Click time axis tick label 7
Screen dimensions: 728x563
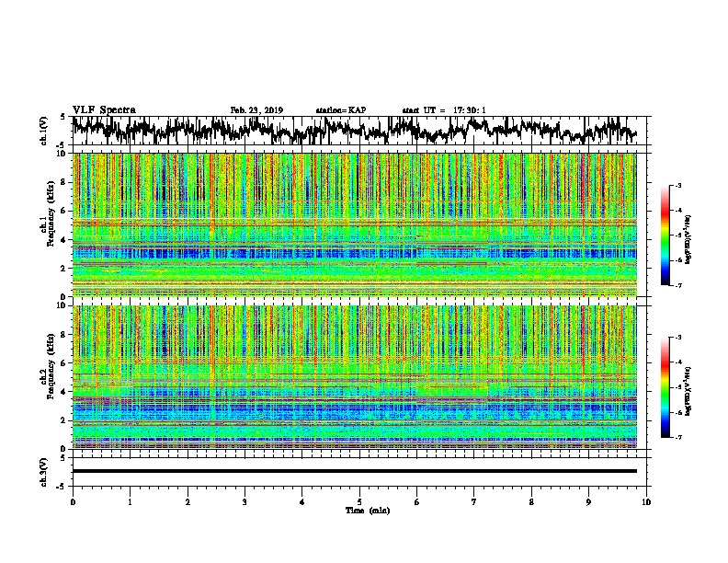tap(474, 502)
